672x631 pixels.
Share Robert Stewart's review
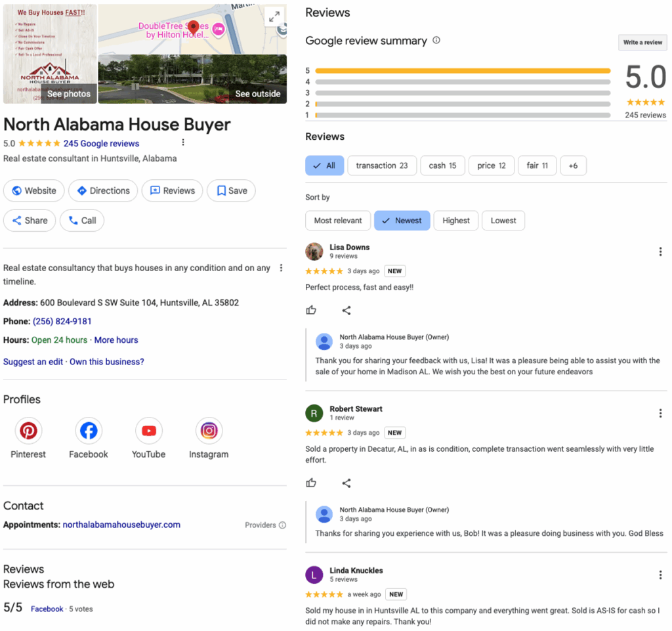pyautogui.click(x=346, y=483)
